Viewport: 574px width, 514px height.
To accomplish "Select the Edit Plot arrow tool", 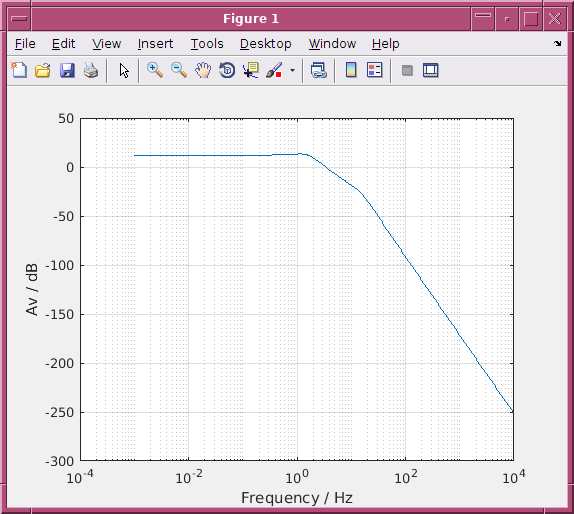I will pyautogui.click(x=124, y=70).
